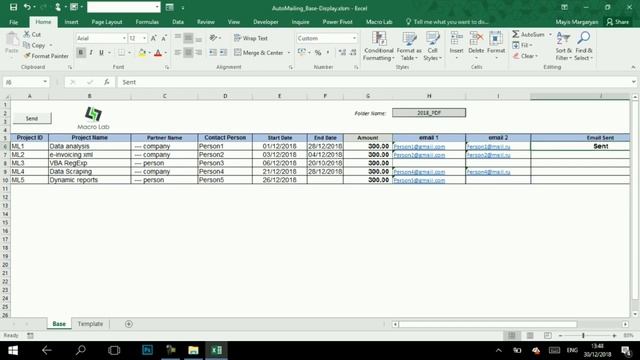Click the Cut scissors icon

coord(27,34)
